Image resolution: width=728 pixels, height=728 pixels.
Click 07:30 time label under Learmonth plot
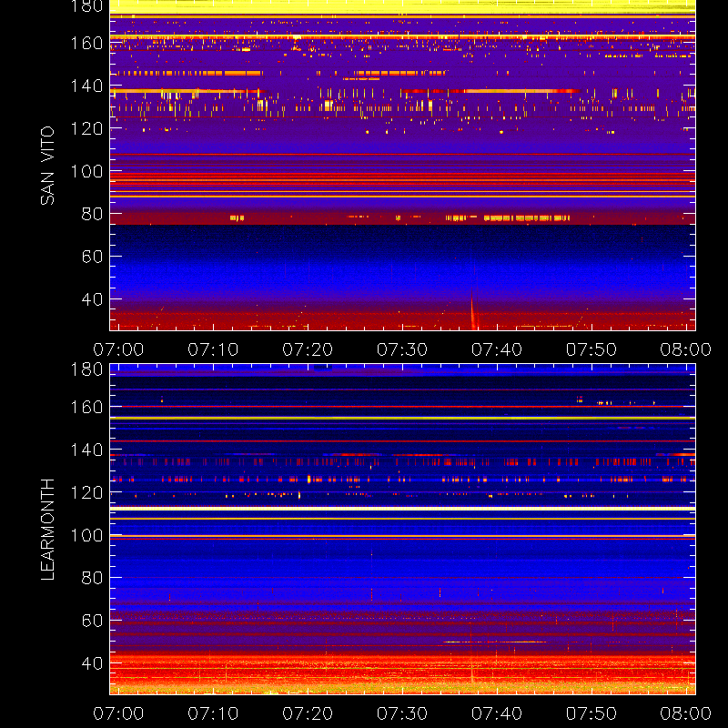(x=402, y=713)
